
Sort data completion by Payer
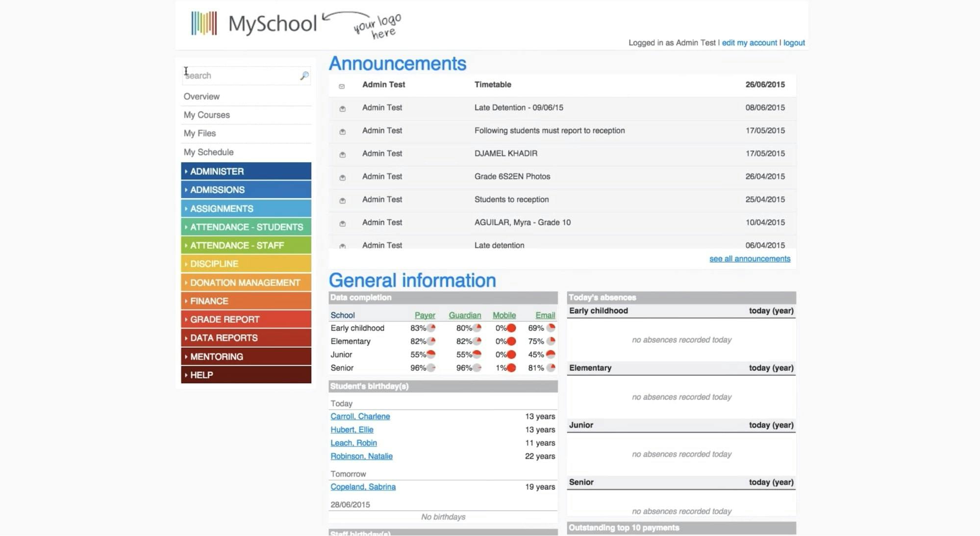pyautogui.click(x=425, y=315)
